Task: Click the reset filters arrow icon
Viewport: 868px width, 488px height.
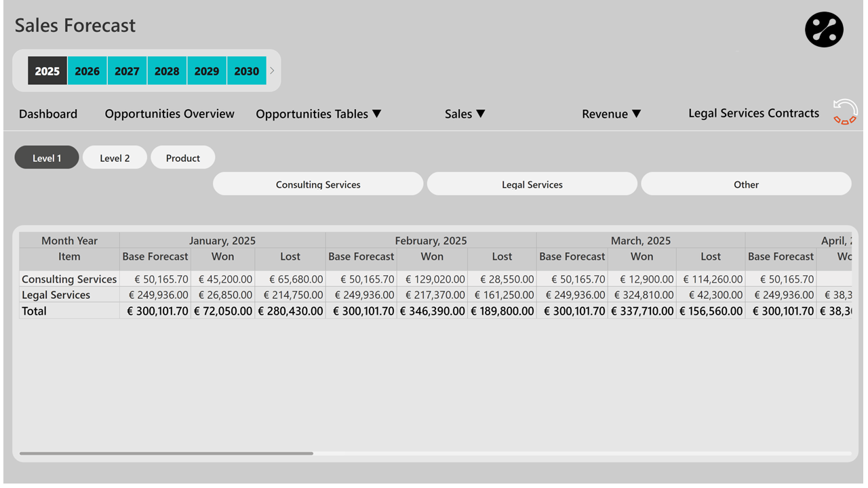Action: [x=845, y=112]
